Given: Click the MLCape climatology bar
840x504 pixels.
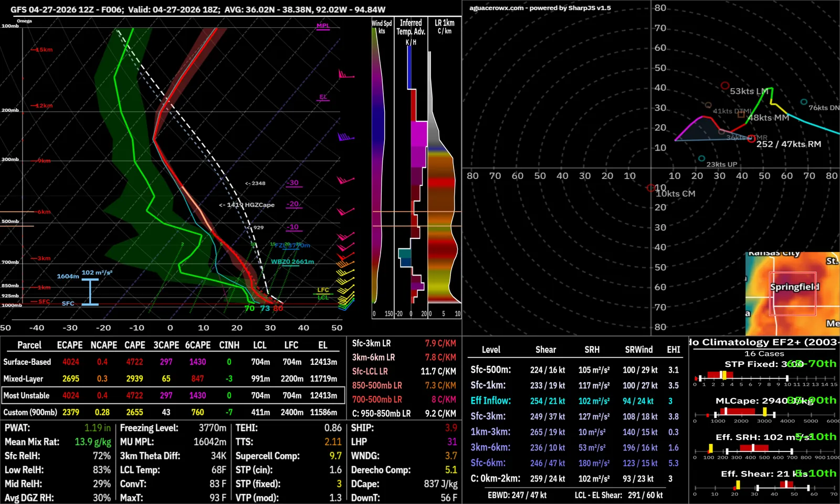Looking at the screenshot, I should 766,412.
